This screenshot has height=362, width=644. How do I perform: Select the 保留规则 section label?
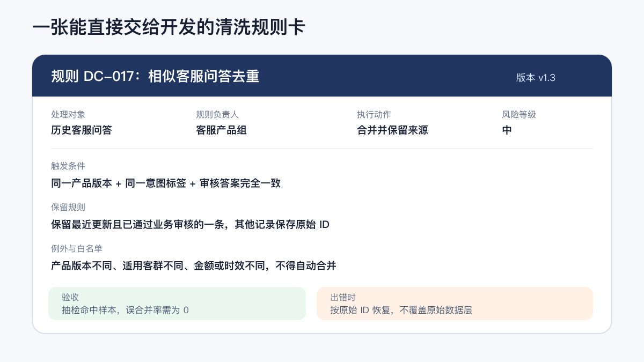(x=68, y=208)
